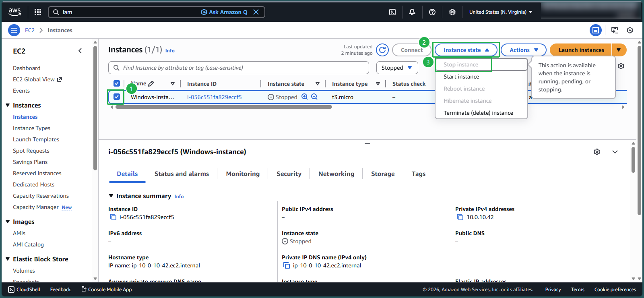Collapse the Images sidebar group
The width and height of the screenshot is (644, 298).
tap(8, 221)
